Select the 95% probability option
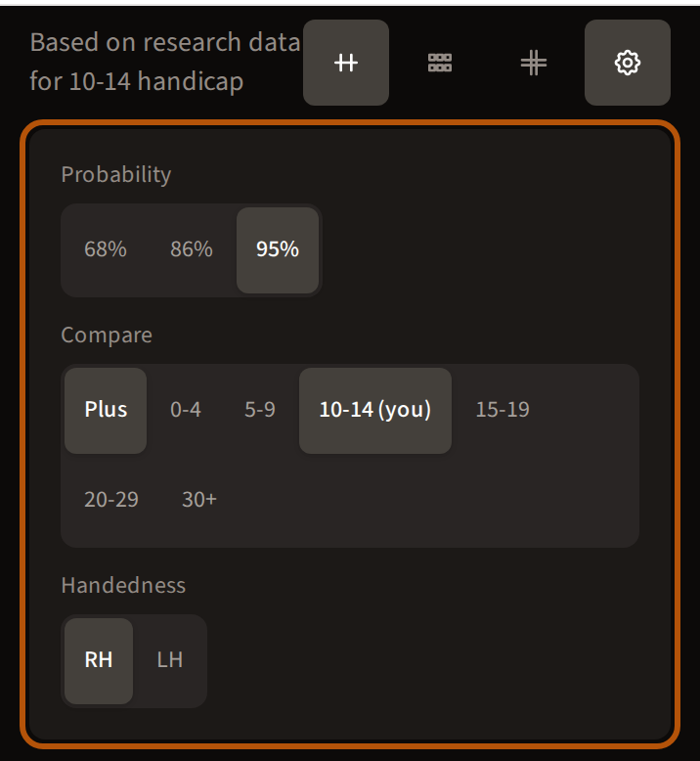 coord(278,250)
